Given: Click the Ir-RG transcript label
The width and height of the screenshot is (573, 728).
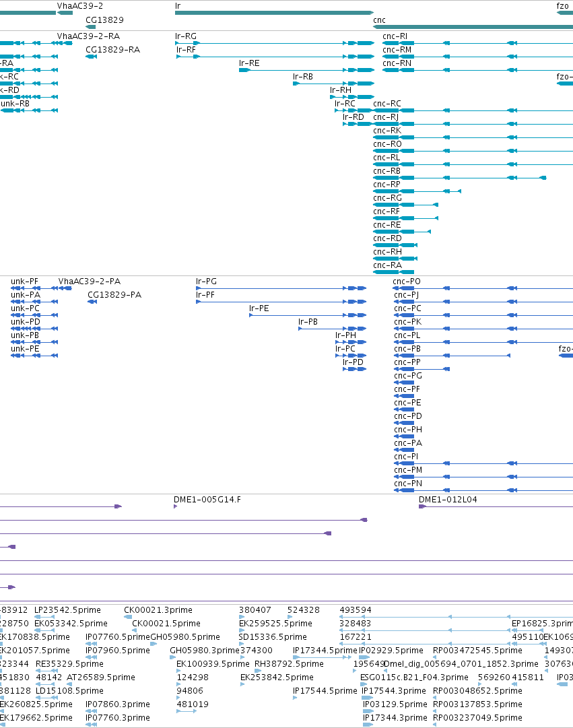Looking at the screenshot, I should coord(186,36).
